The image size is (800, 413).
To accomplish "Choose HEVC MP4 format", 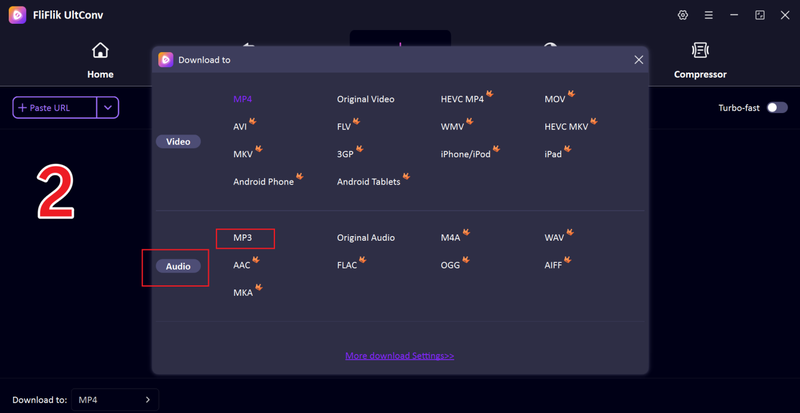I will pos(462,99).
